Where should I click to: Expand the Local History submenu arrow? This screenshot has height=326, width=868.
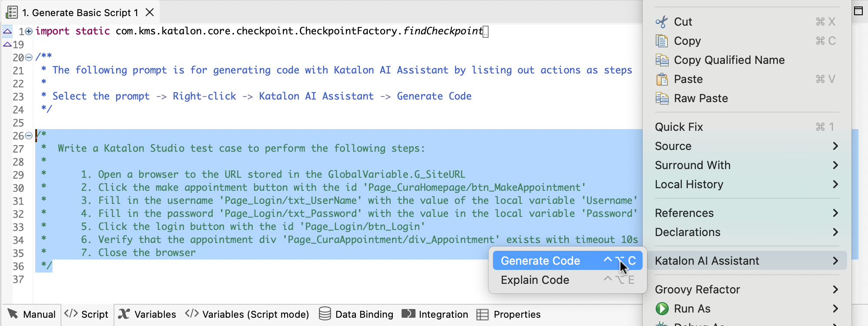pyautogui.click(x=835, y=184)
